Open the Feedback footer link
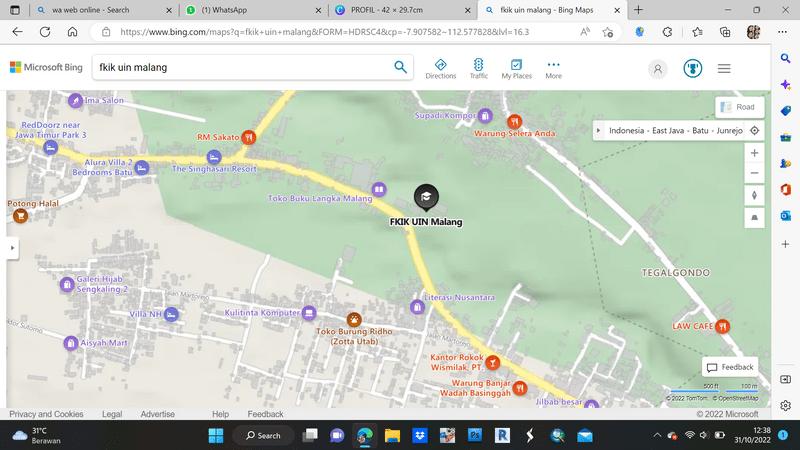The height and width of the screenshot is (450, 800). [265, 414]
